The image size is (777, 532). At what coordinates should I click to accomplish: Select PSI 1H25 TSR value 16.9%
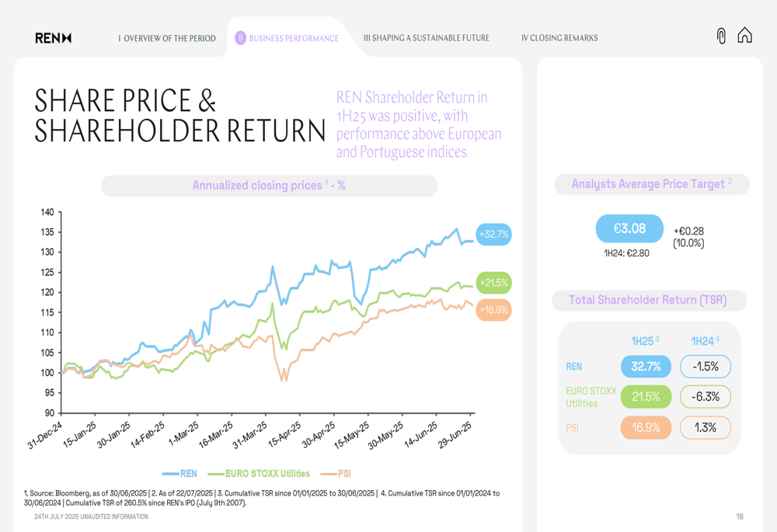(x=646, y=427)
